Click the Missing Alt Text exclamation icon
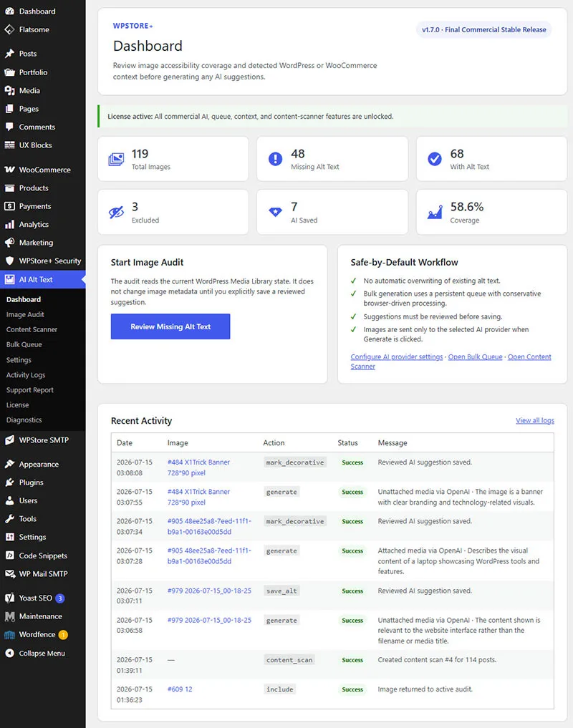Viewport: 573px width, 728px height. coord(275,159)
